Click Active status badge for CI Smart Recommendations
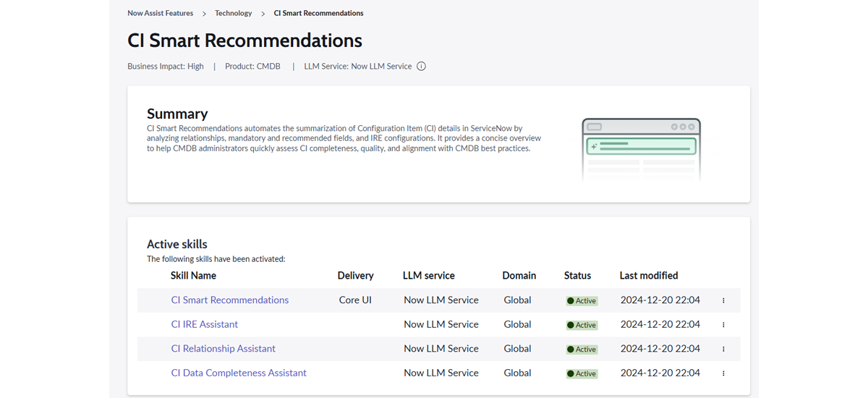 coord(582,301)
